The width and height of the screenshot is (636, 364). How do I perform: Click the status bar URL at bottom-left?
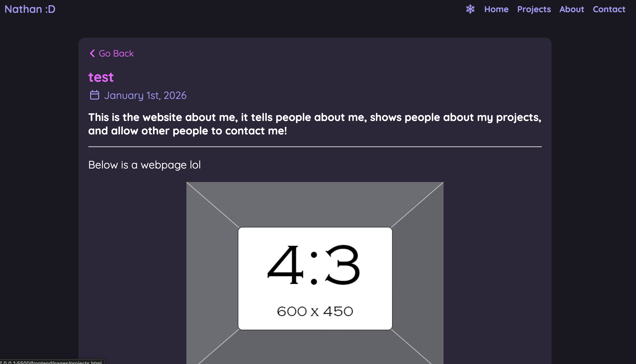pyautogui.click(x=51, y=362)
